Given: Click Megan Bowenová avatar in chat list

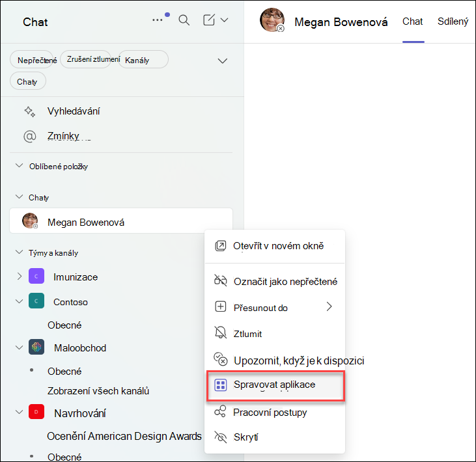Looking at the screenshot, I should (30, 221).
